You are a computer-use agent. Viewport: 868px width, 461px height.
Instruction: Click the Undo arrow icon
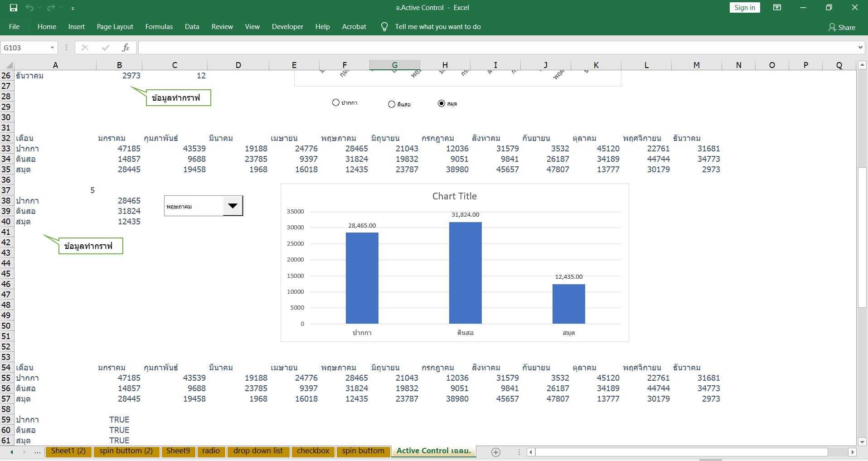point(29,8)
